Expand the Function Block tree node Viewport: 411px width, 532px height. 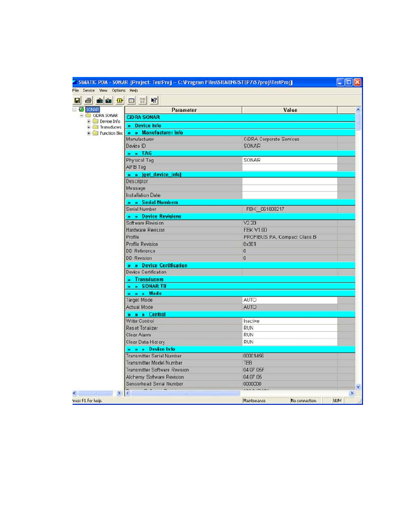click(89, 133)
